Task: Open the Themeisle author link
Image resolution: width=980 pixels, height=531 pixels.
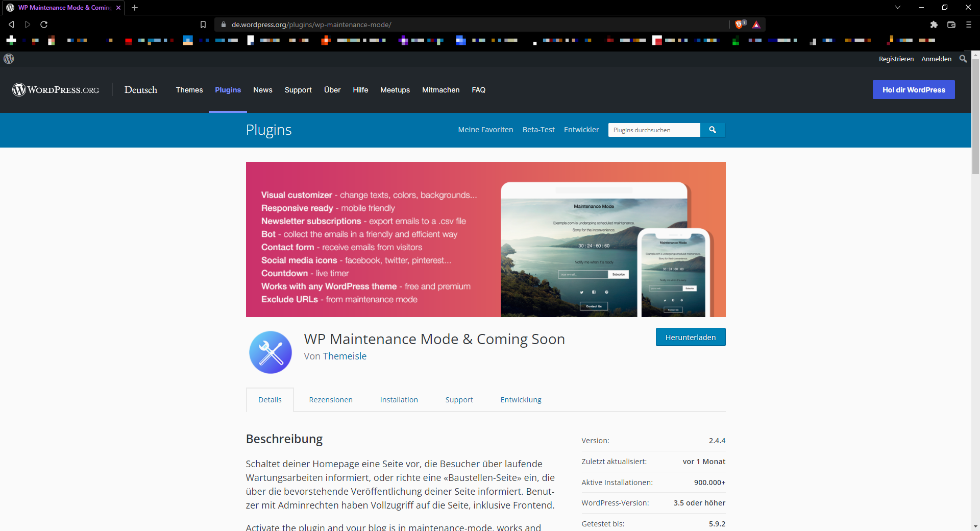Action: 345,356
